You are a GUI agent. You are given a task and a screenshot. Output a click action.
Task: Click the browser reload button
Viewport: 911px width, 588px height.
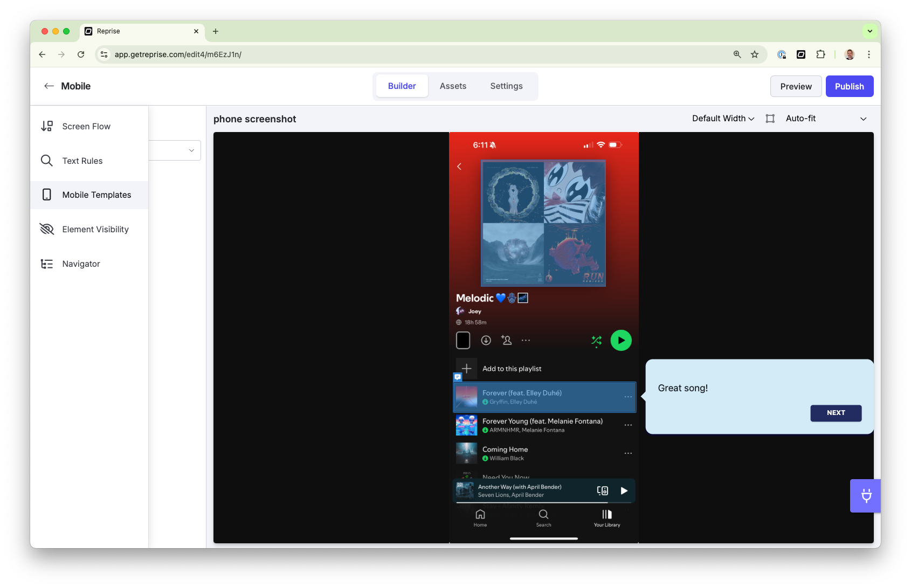[81, 54]
